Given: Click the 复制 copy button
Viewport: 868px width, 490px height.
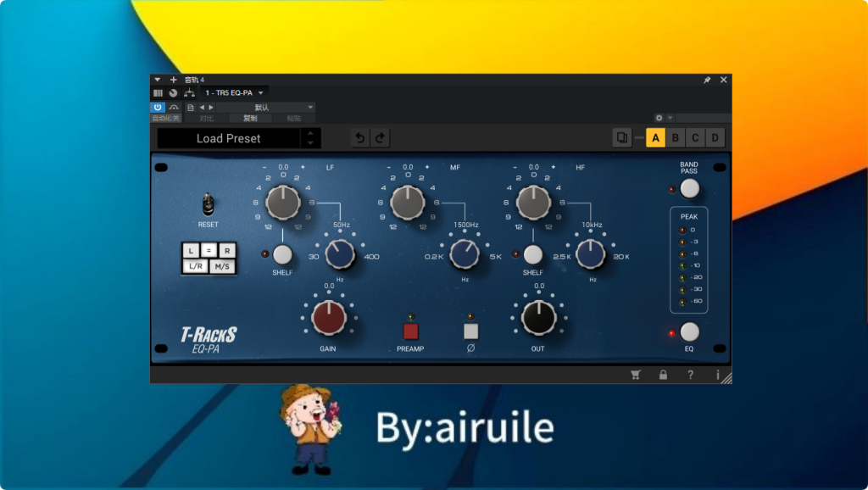Looking at the screenshot, I should click(x=250, y=118).
